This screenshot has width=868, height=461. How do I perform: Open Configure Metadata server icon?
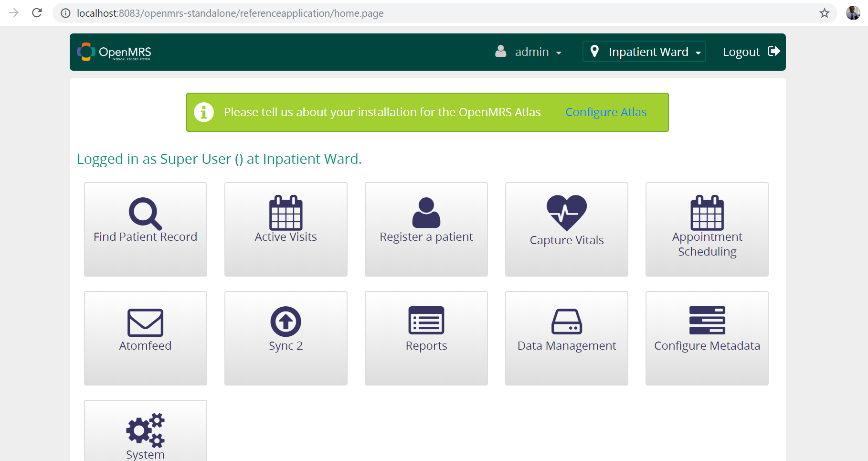pos(707,321)
